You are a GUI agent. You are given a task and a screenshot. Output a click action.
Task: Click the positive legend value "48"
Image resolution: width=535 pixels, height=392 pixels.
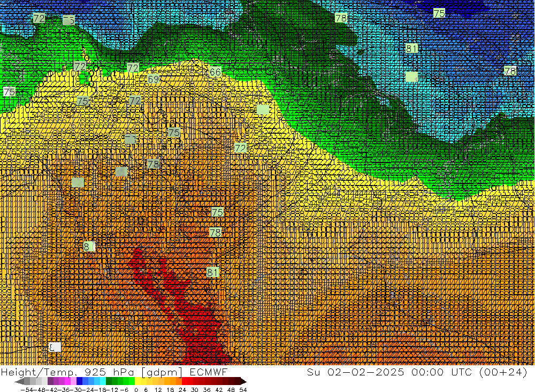[x=231, y=390]
